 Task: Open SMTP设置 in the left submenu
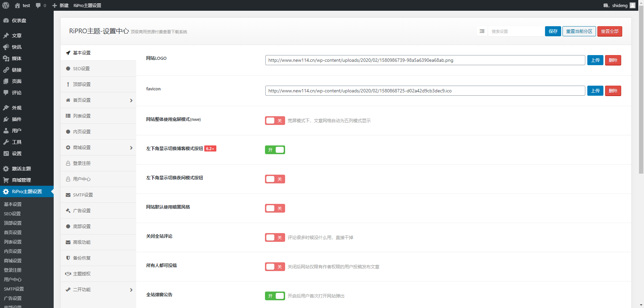pos(14,289)
